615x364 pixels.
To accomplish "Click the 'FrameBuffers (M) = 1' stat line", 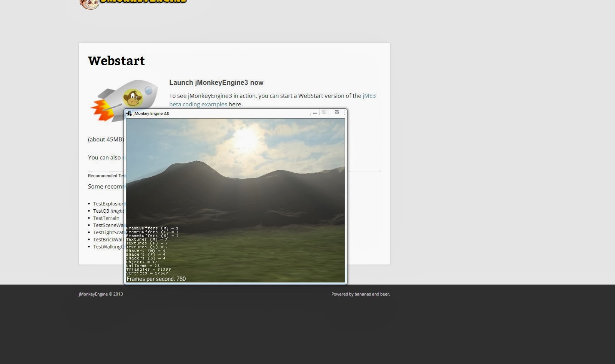I will click(152, 228).
